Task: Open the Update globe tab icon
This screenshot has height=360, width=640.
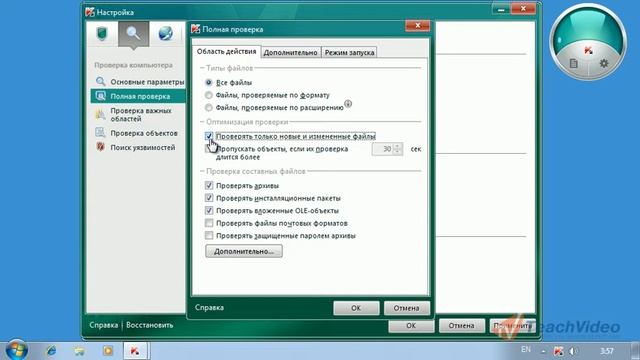Action: click(x=165, y=33)
